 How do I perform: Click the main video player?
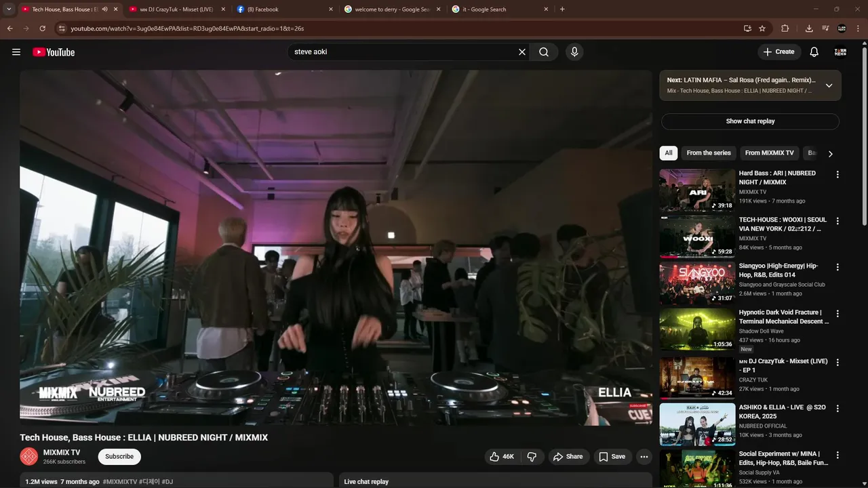pyautogui.click(x=336, y=247)
